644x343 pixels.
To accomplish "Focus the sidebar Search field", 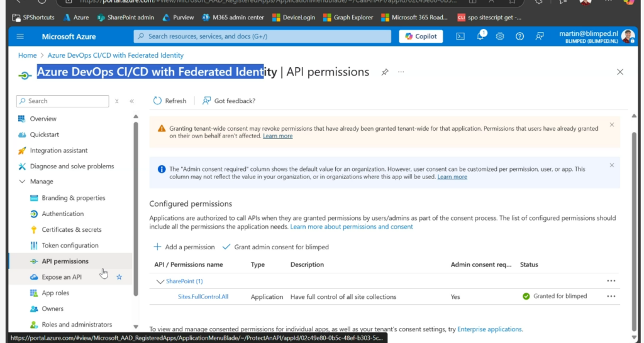I will pyautogui.click(x=62, y=101).
